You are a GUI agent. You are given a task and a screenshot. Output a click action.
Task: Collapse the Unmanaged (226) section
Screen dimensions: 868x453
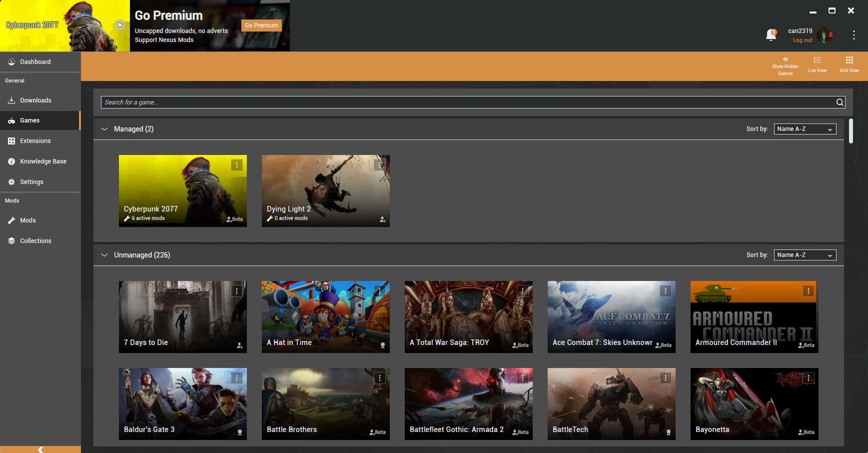(x=104, y=255)
